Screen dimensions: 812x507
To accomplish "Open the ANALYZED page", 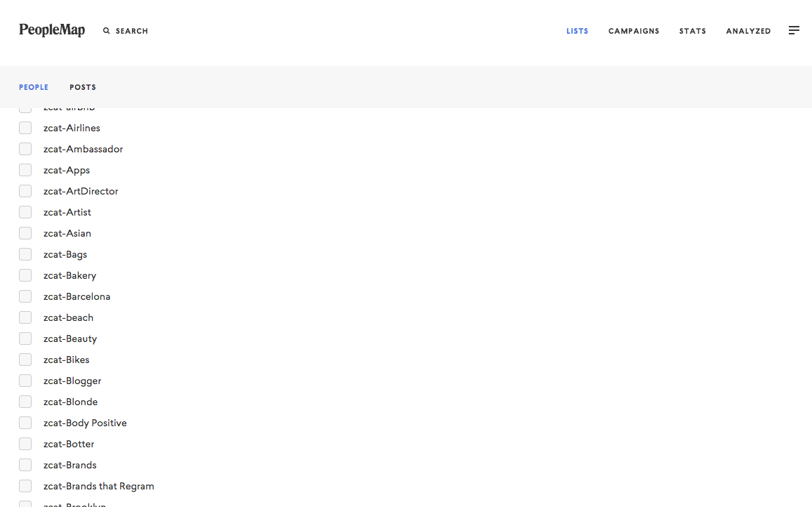I will click(x=748, y=31).
